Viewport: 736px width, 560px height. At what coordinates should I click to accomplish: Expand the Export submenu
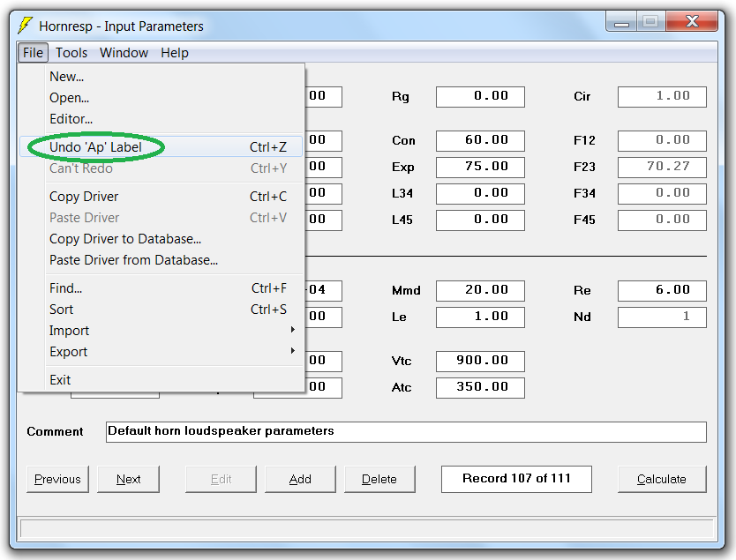point(162,351)
